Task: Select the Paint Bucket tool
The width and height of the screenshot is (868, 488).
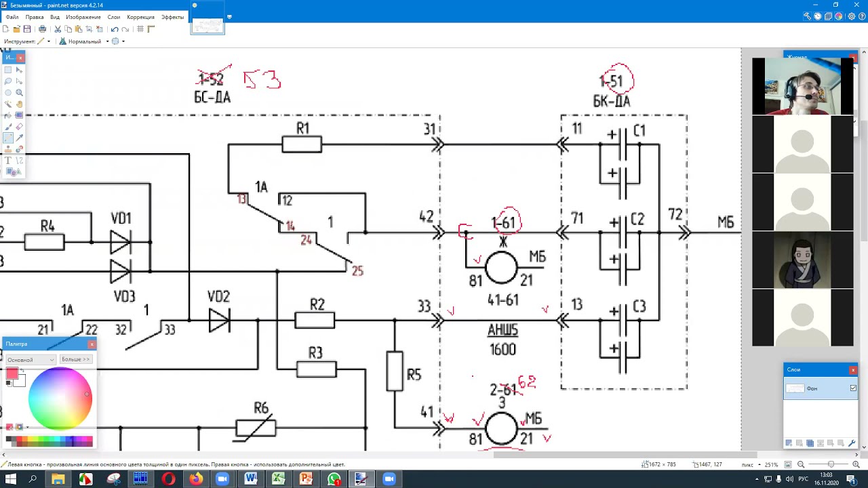Action: pos(8,115)
